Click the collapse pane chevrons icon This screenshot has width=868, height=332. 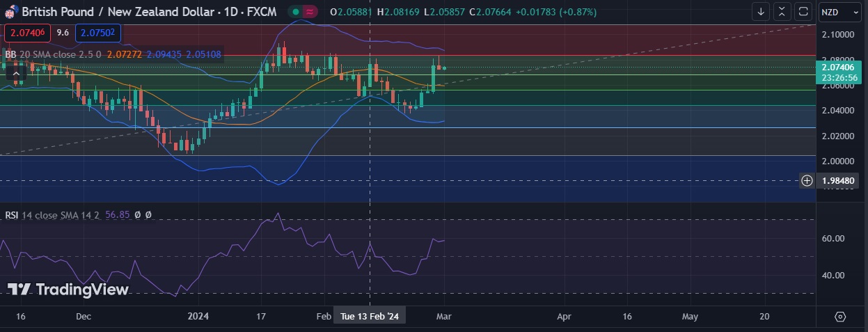pyautogui.click(x=782, y=12)
